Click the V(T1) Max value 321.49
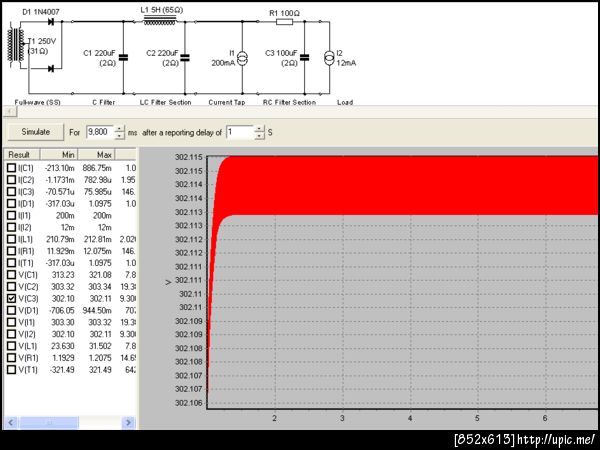Viewport: 600px width, 450px height. click(x=100, y=369)
